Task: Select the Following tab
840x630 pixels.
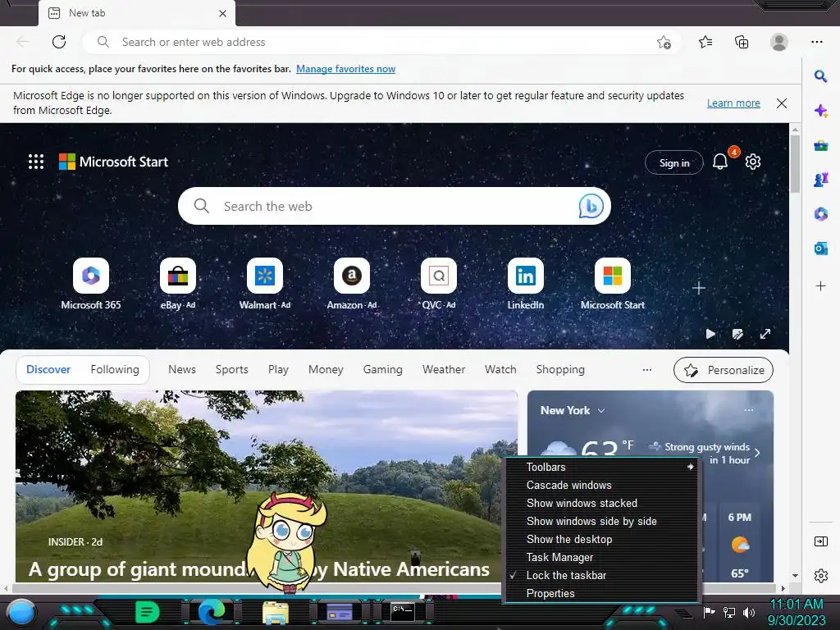Action: coord(115,370)
